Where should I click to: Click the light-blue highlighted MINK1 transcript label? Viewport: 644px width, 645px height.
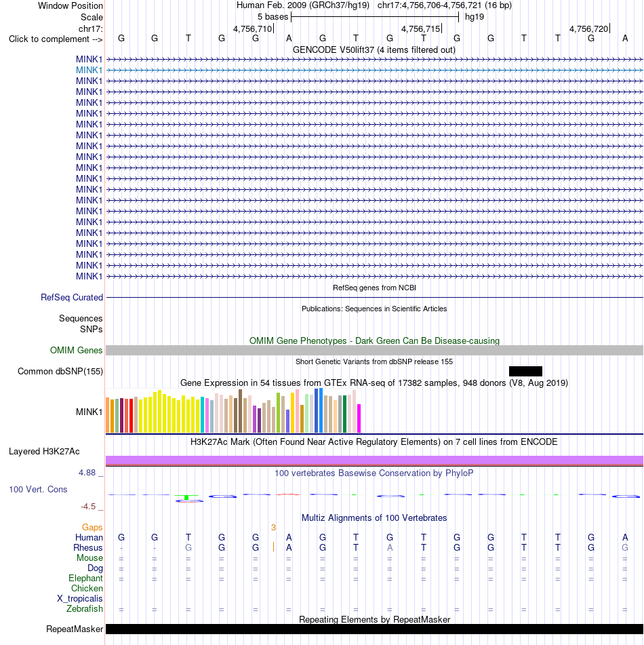coord(89,71)
